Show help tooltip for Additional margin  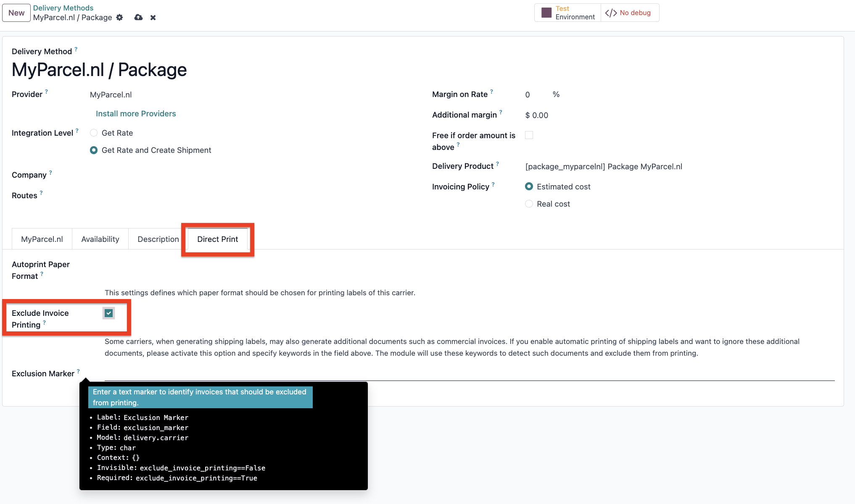[501, 112]
